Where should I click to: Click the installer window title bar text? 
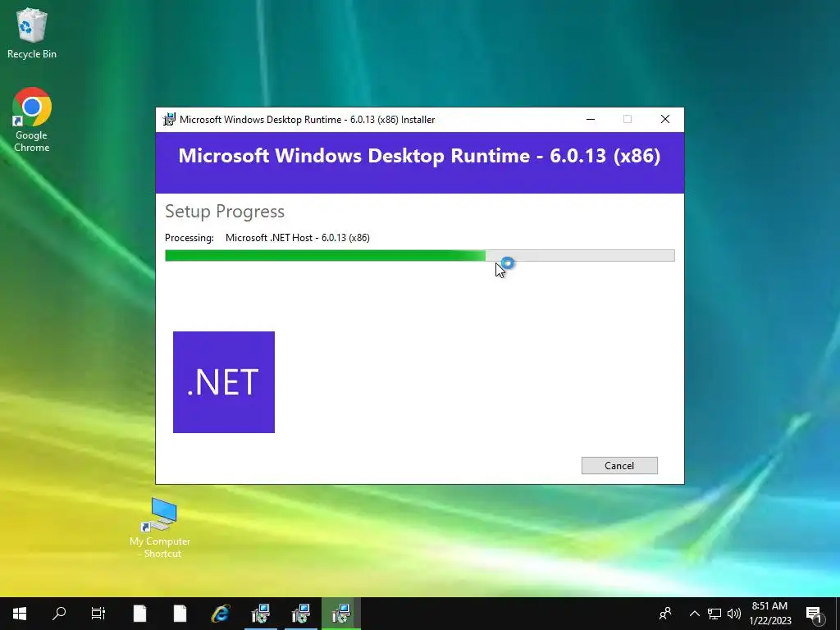click(x=307, y=120)
